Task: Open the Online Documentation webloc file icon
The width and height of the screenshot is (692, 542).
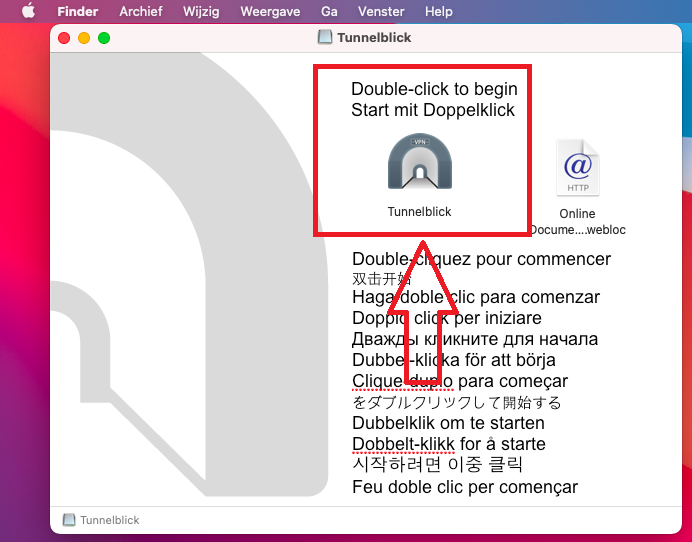Action: point(578,168)
